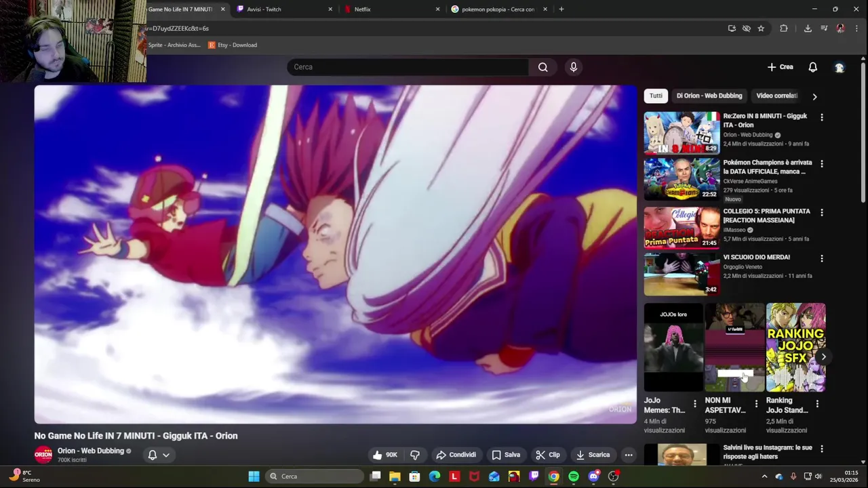Click the Windows taskbar Cerca search box
868x488 pixels.
coord(315,476)
